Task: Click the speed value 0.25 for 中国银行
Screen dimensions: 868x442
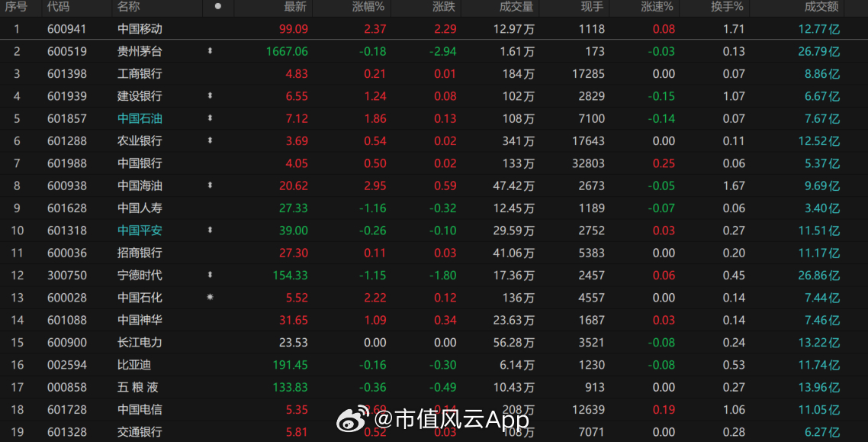Action: coord(664,163)
